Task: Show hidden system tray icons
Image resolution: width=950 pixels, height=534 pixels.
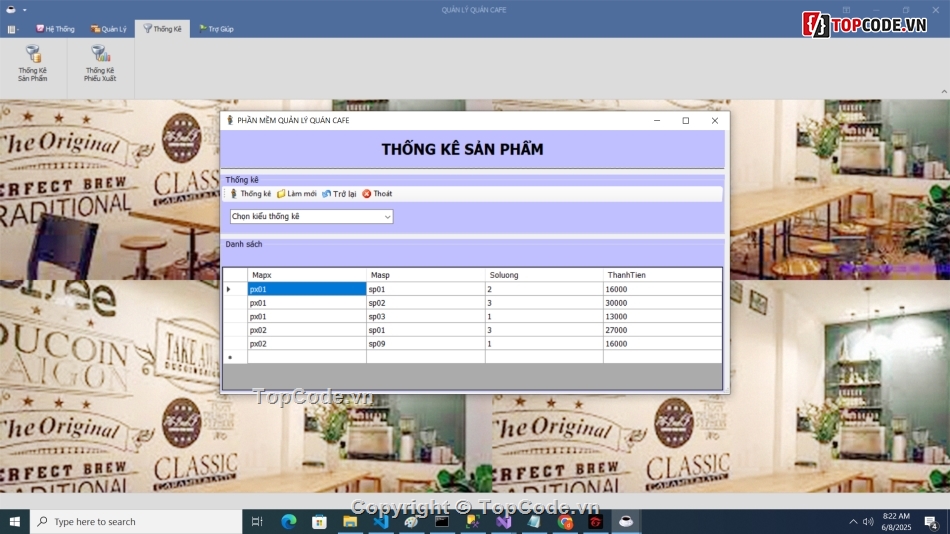Action: click(853, 521)
